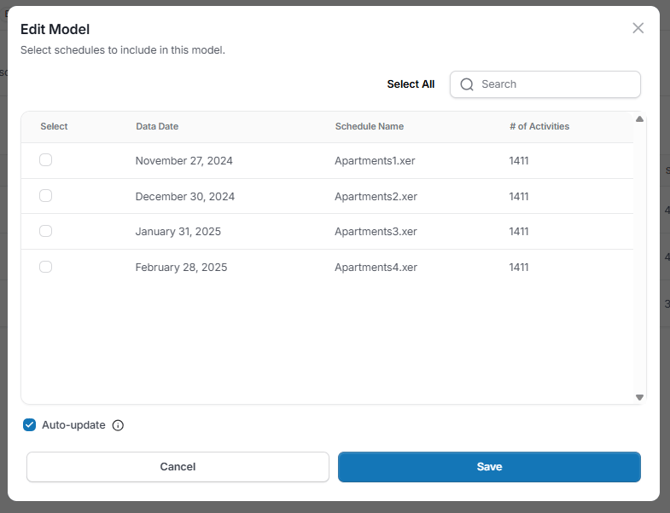Click the magnifier icon in Search
This screenshot has height=513, width=670.
click(x=467, y=84)
